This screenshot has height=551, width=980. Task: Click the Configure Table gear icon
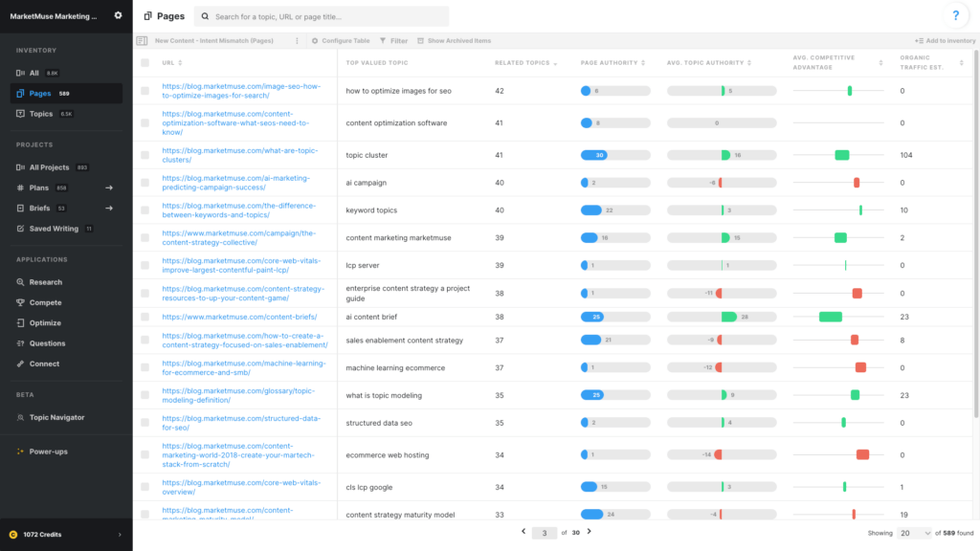(x=315, y=40)
